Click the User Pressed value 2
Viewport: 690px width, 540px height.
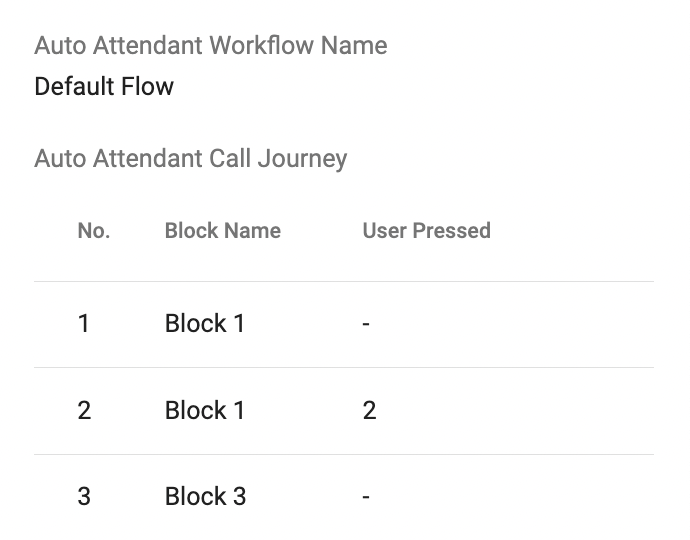tap(369, 410)
